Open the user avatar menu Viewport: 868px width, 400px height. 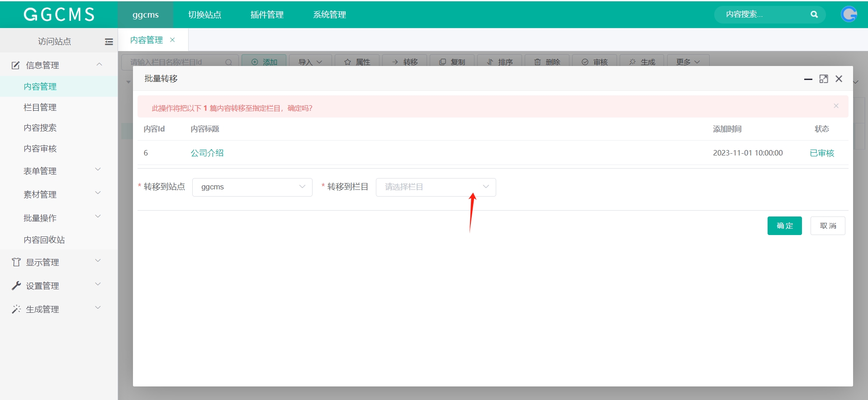849,14
